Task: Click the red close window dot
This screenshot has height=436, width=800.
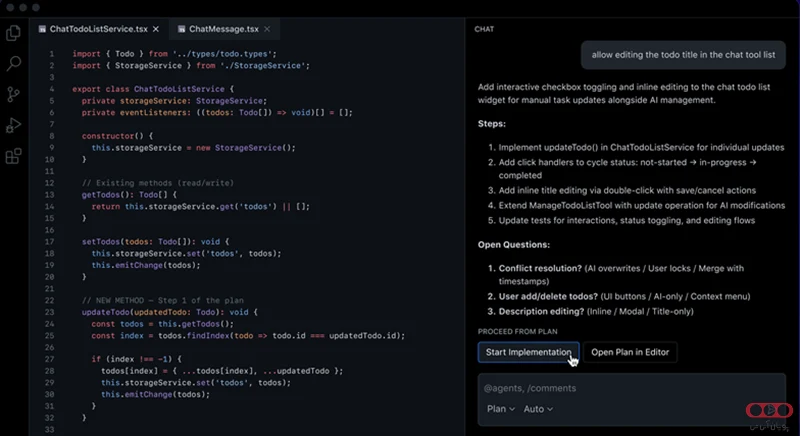Action: 10,8
